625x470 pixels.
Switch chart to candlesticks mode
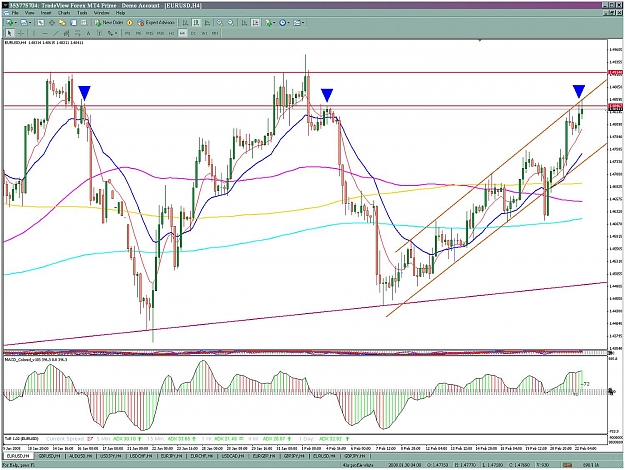point(196,23)
